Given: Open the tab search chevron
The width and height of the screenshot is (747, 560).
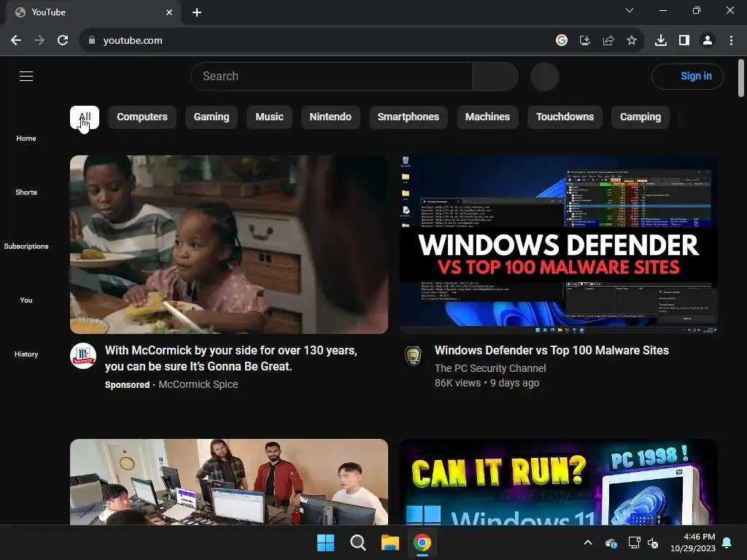Looking at the screenshot, I should point(630,10).
